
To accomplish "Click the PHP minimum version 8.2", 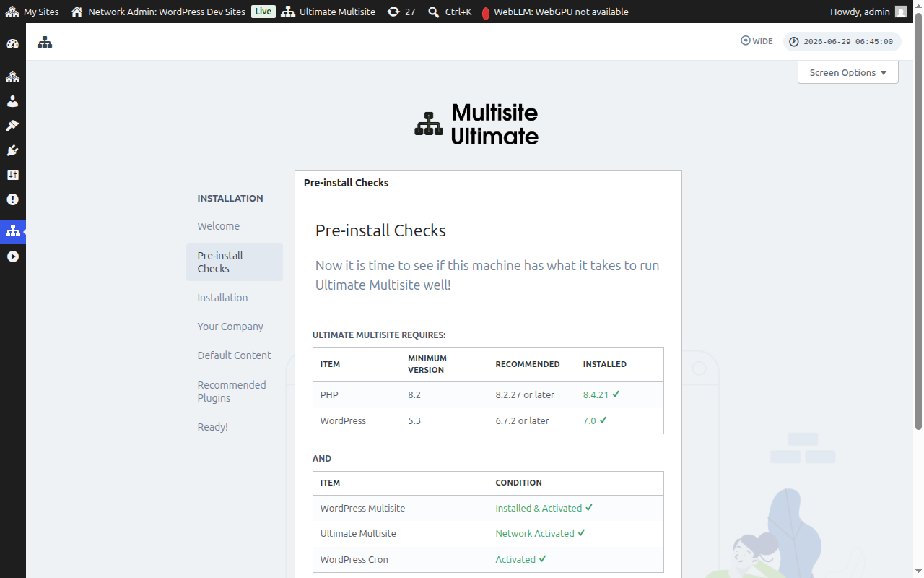I will point(414,395).
